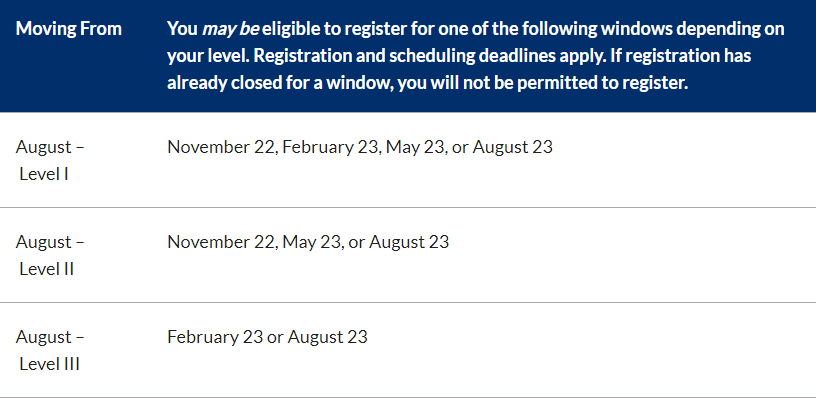This screenshot has height=398, width=816.
Task: Select the "August – Level I" row label
Action: [50, 160]
